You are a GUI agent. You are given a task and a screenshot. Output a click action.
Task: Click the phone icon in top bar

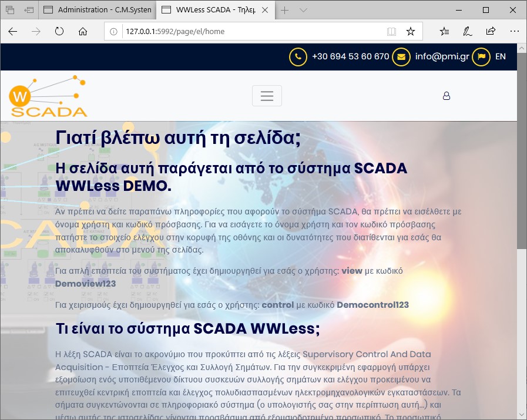click(x=298, y=57)
